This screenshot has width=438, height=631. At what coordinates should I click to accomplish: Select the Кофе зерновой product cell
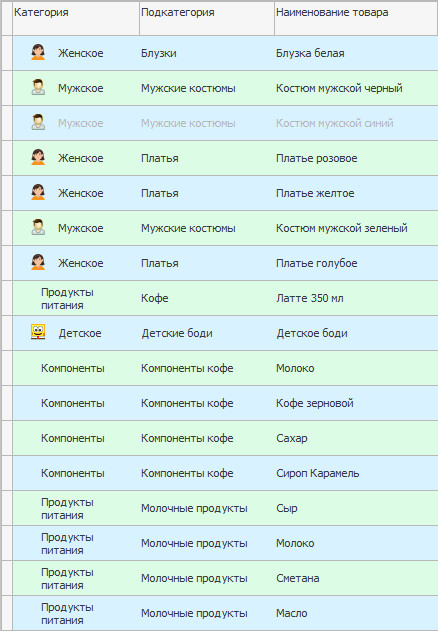click(x=356, y=403)
